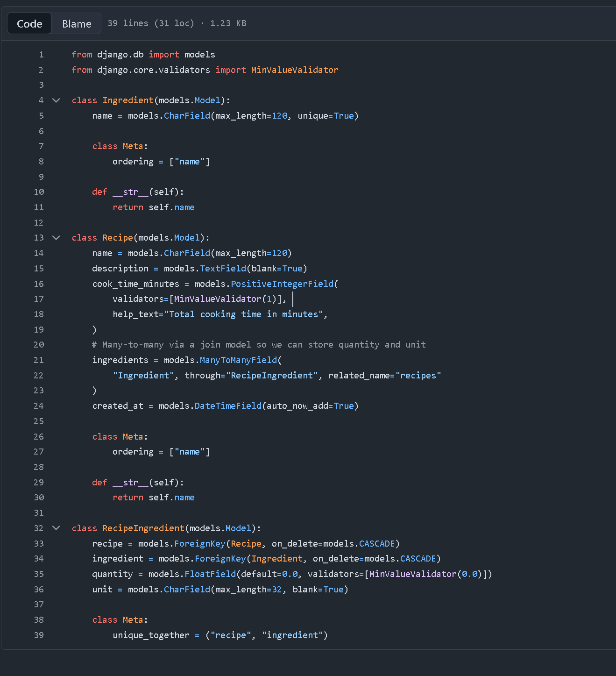Switch to the Blame tab
The image size is (616, 676).
[76, 23]
